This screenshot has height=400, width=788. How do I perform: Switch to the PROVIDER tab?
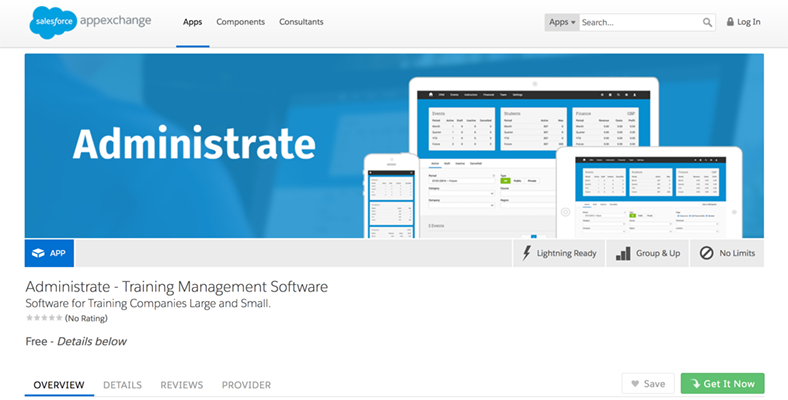coord(246,385)
